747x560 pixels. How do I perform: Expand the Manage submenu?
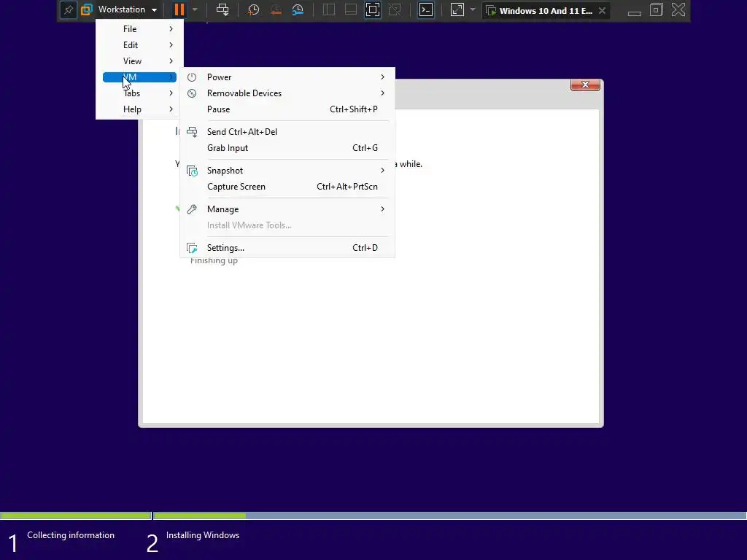coord(287,209)
